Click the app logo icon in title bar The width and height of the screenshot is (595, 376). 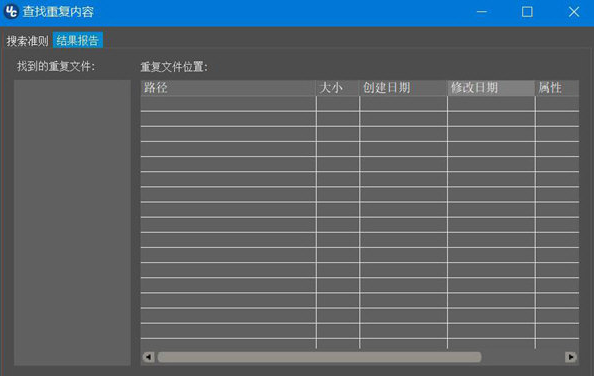click(11, 12)
